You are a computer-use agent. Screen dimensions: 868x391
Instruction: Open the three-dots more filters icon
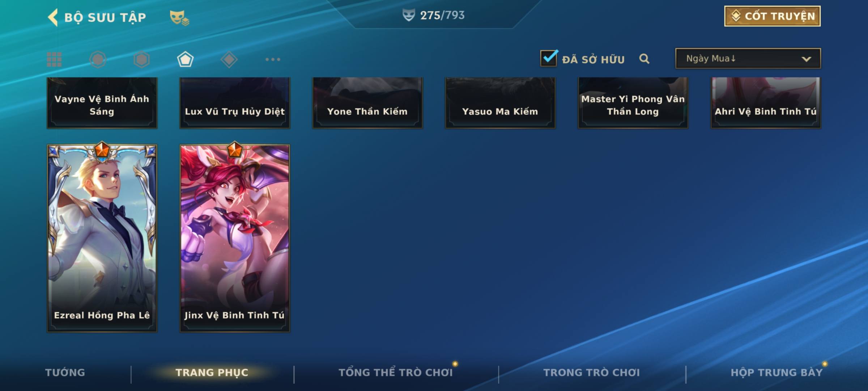[273, 59]
